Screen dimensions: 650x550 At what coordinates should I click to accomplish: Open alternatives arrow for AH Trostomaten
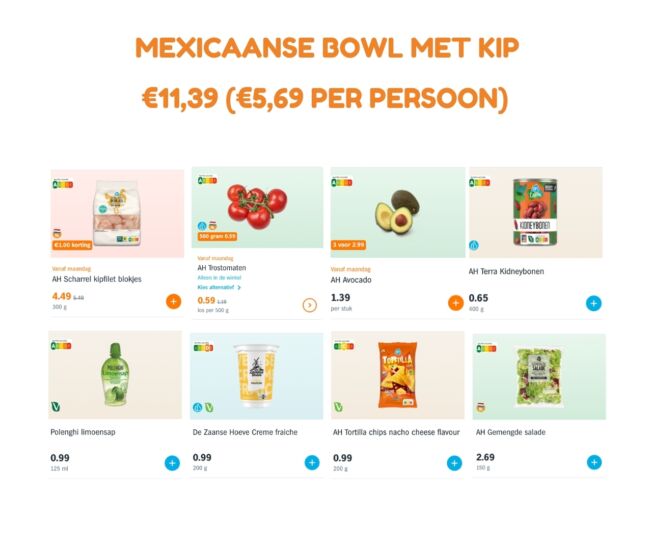tap(310, 305)
